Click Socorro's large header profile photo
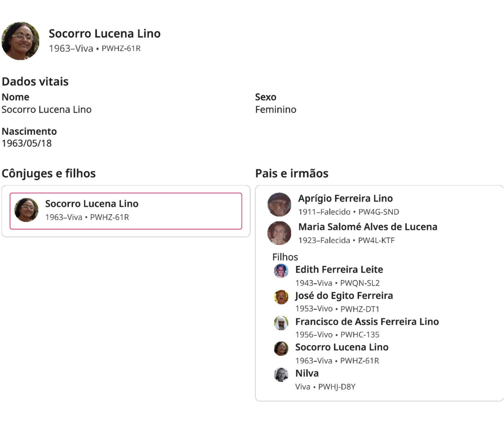This screenshot has width=504, height=423. 20,41
